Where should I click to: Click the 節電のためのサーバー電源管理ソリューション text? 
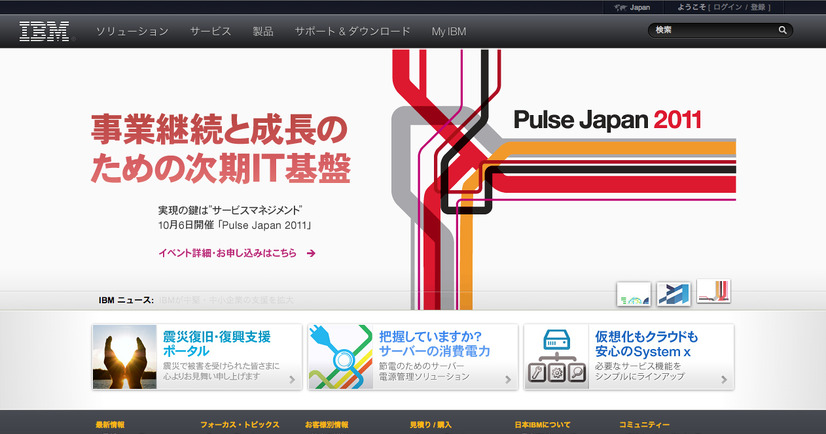[x=424, y=371]
